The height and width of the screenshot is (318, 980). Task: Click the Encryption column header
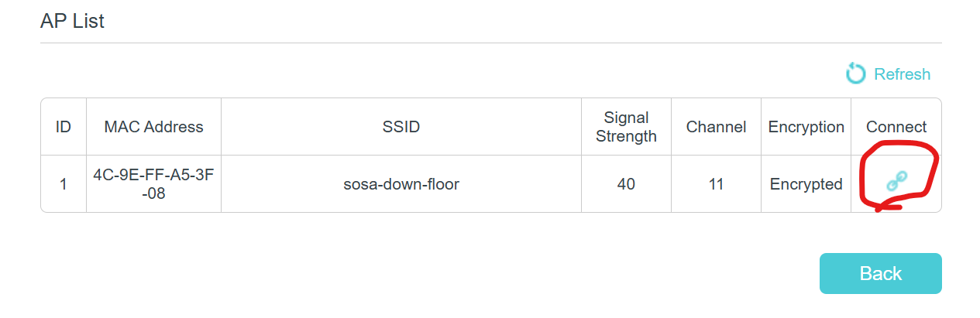(806, 127)
